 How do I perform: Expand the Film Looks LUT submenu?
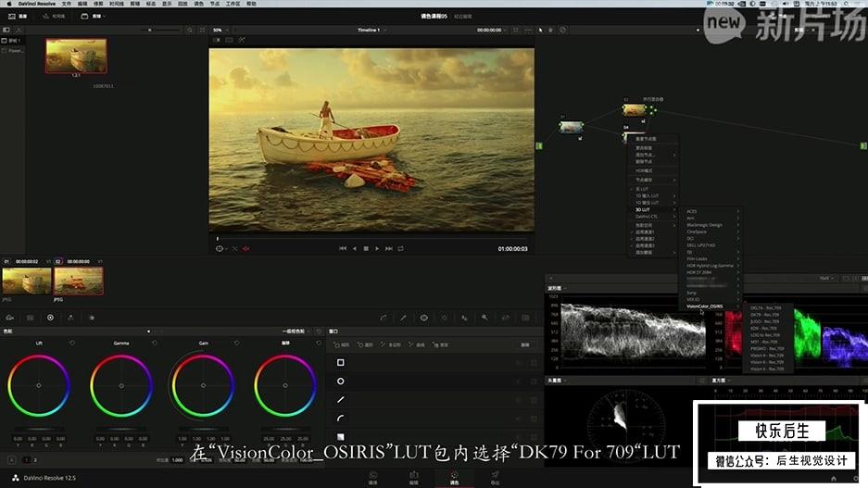pyautogui.click(x=711, y=259)
